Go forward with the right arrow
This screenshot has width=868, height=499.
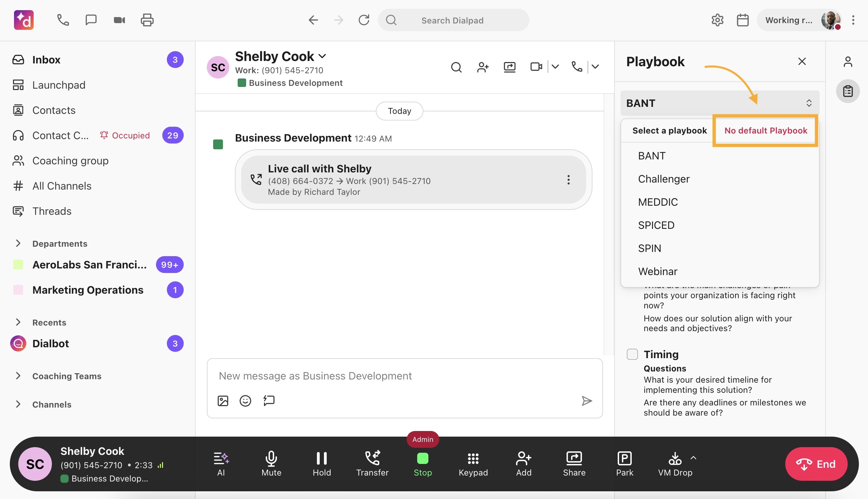pyautogui.click(x=339, y=20)
